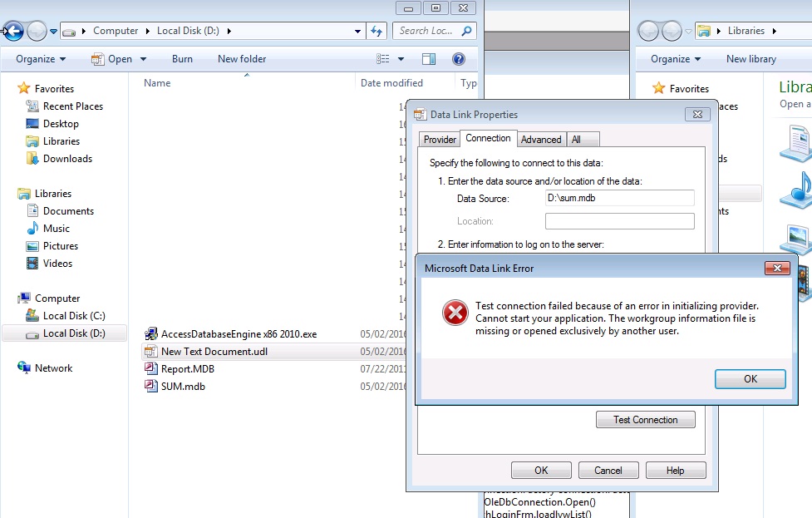
Task: Select New Text Document.udl file
Action: click(214, 352)
